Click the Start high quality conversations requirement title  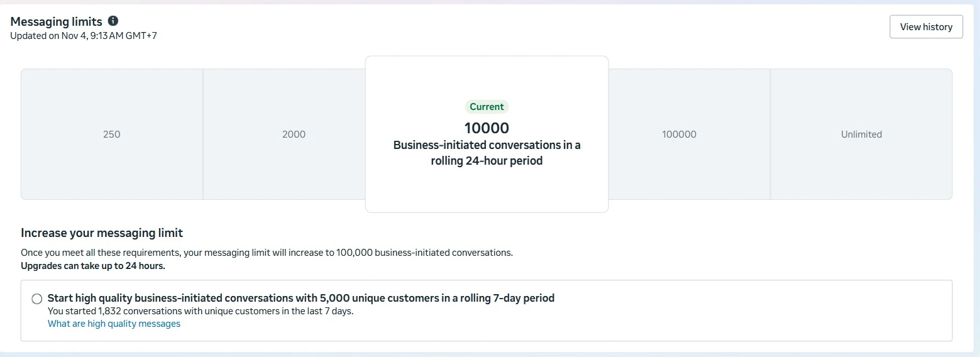[x=300, y=298]
